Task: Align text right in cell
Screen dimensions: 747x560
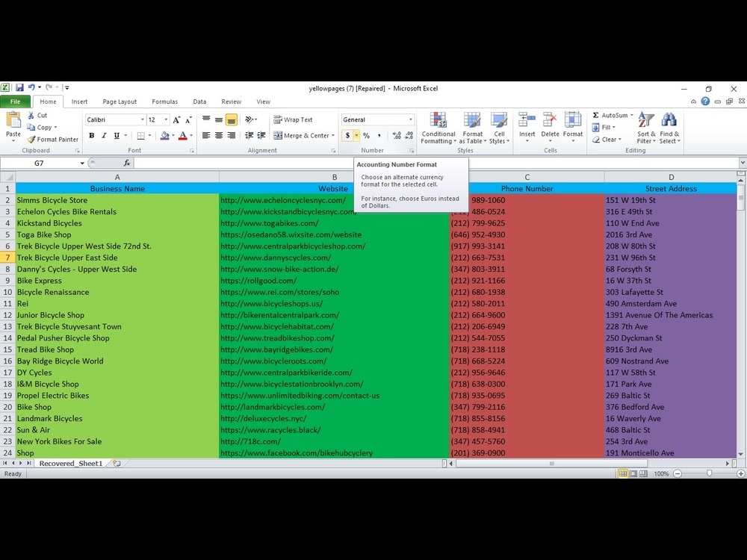Action: click(x=231, y=136)
